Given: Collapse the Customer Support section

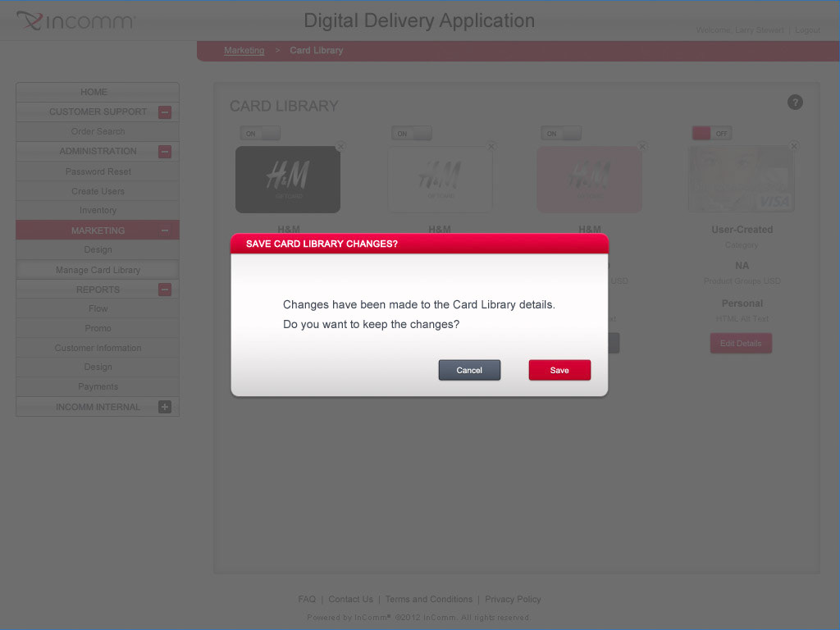Looking at the screenshot, I should (165, 112).
